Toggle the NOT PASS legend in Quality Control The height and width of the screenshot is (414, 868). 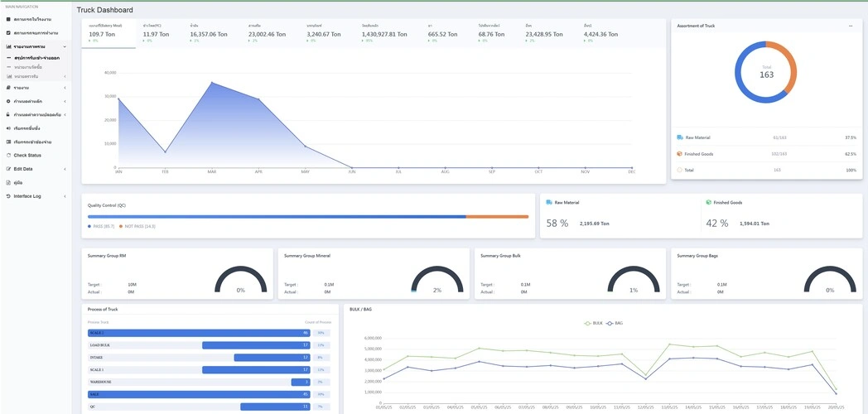pos(137,226)
